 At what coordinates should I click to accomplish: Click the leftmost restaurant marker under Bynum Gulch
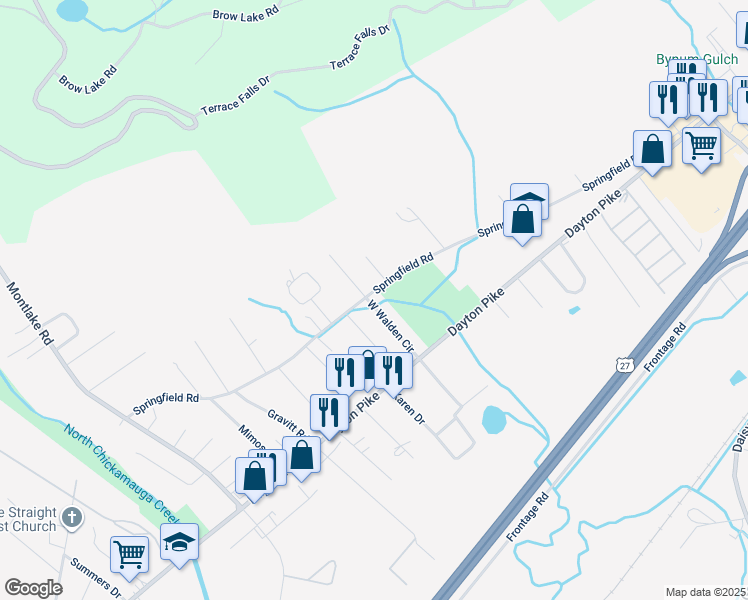[x=668, y=102]
